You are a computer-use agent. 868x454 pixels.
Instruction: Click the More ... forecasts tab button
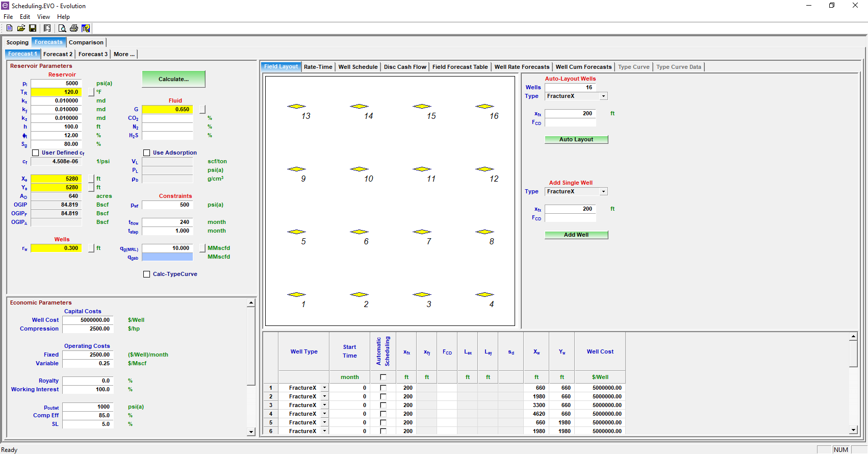tap(124, 54)
